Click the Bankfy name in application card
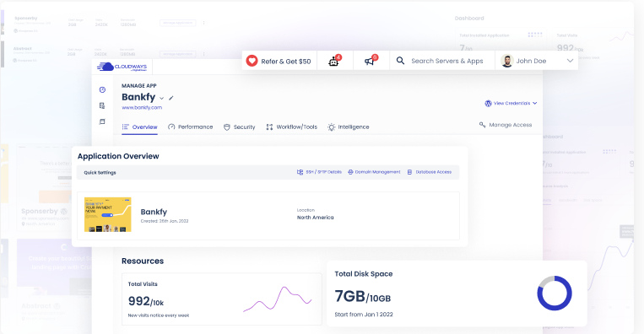Image resolution: width=644 pixels, height=334 pixels. (x=154, y=212)
